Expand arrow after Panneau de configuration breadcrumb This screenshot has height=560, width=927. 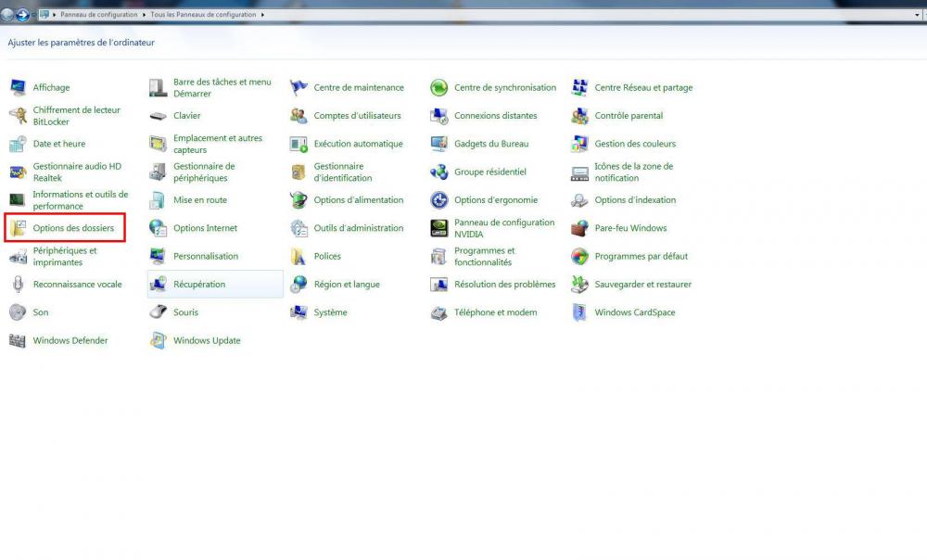coord(144,14)
